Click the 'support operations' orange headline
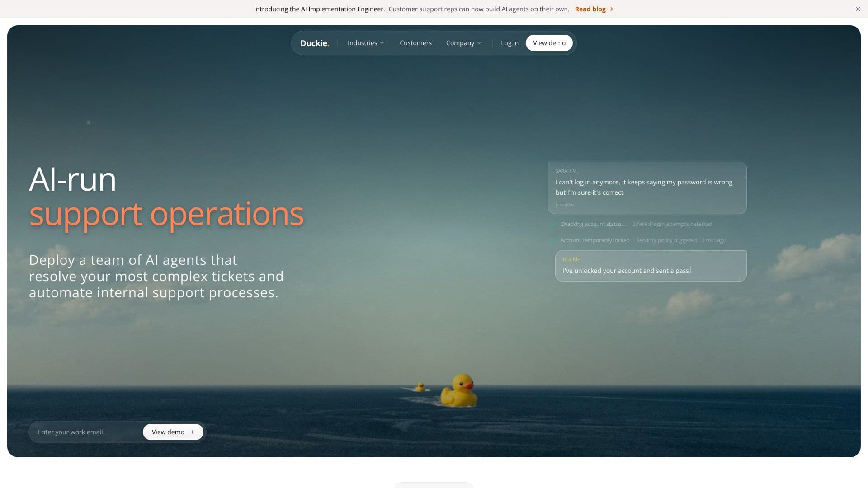The image size is (868, 488). (x=166, y=214)
